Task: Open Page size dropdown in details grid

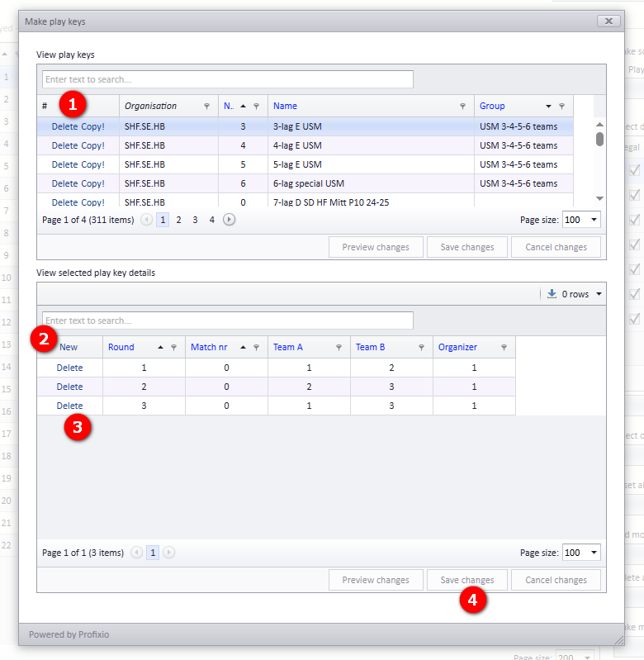Action: click(594, 553)
